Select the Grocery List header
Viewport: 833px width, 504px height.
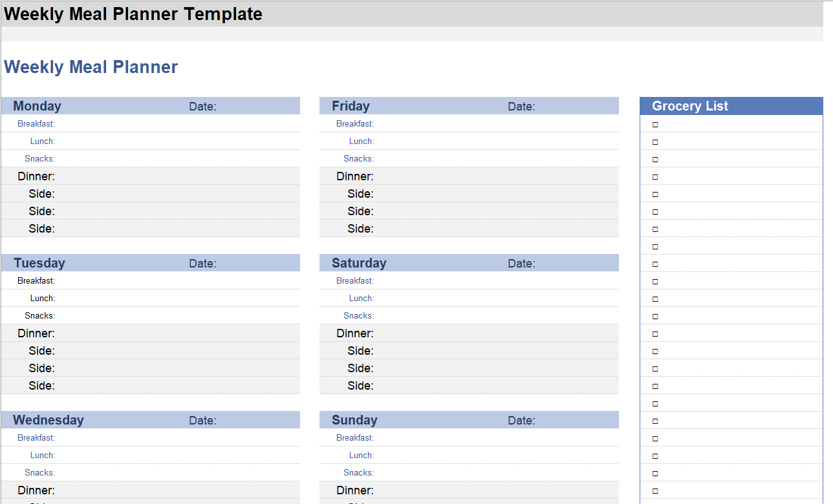[x=690, y=107]
